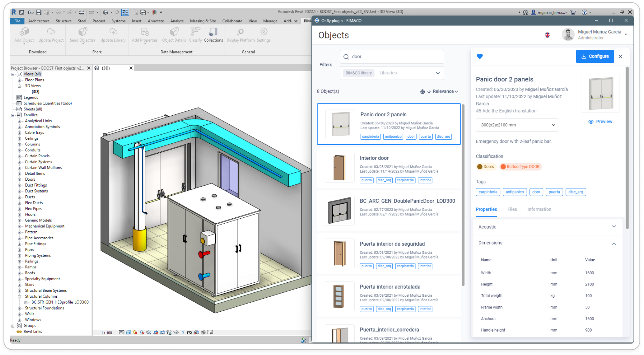The width and height of the screenshot is (644, 355).
Task: Click the Send Object(s) ribbon icon
Action: (x=82, y=32)
